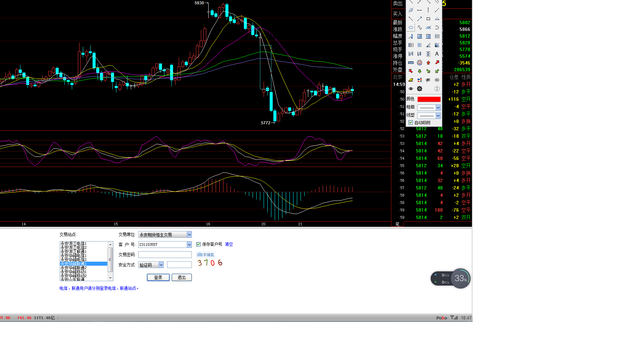
Task: Choose the text annotation 'A' tool
Action: [437, 54]
